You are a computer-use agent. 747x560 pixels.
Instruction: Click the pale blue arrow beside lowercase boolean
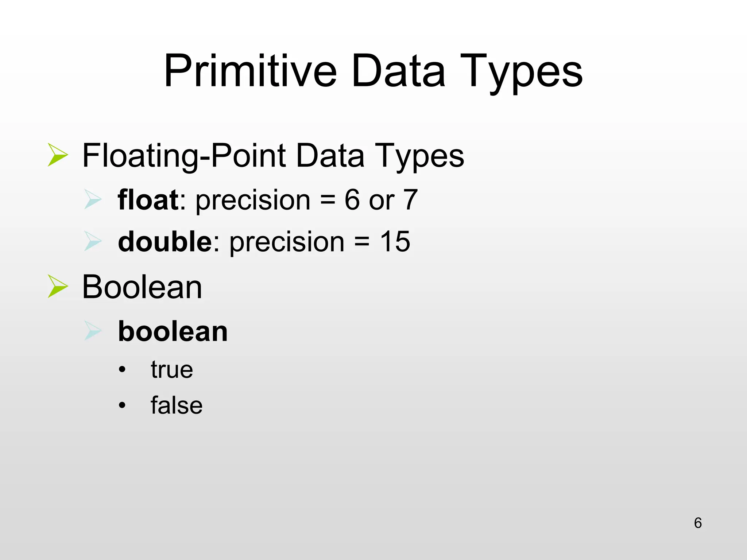pyautogui.click(x=93, y=331)
